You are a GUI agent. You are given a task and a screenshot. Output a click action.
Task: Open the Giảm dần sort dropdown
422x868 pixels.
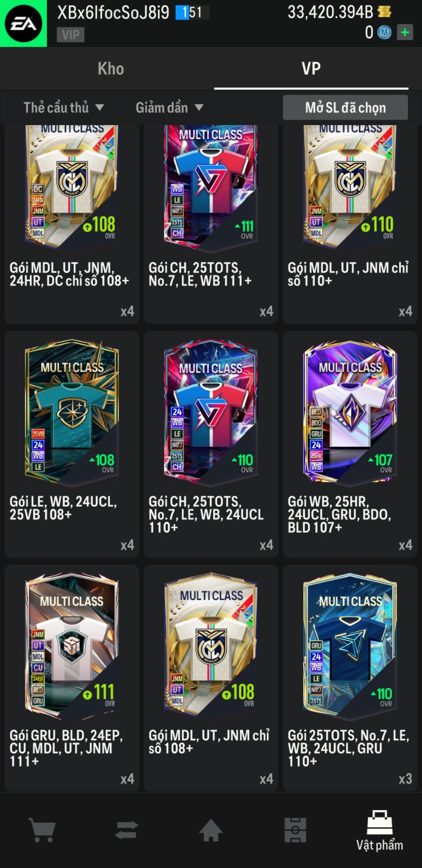coord(170,108)
